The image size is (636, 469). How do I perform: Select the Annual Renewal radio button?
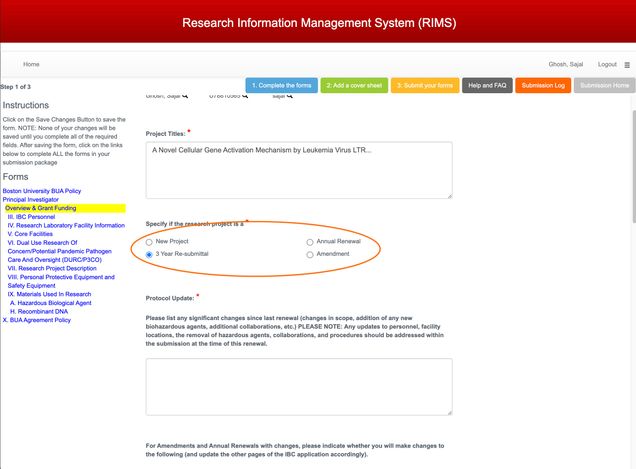tap(309, 242)
